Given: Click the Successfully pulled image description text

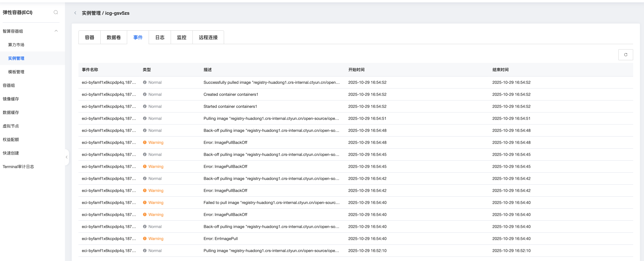Looking at the screenshot, I should [271, 82].
